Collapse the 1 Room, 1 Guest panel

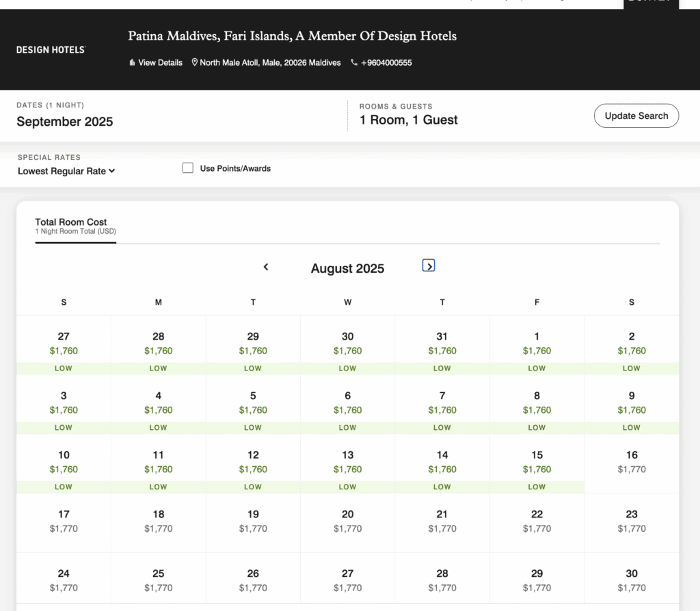point(409,120)
